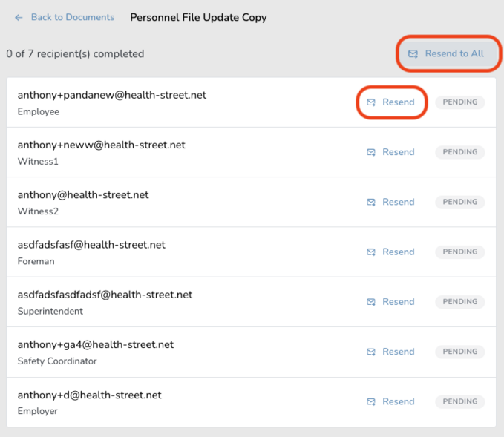Click the Witness1 role label

tap(38, 161)
